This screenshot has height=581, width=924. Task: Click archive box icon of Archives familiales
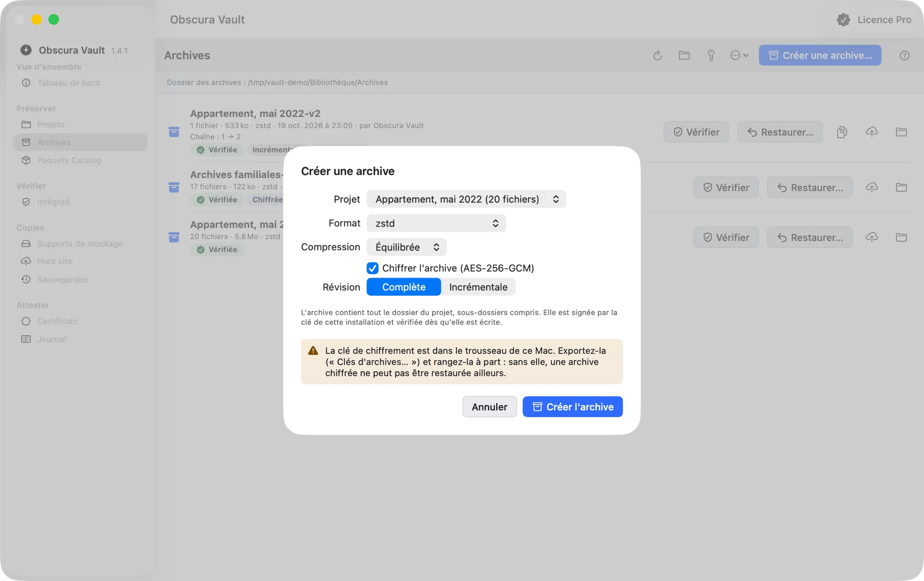(x=174, y=188)
